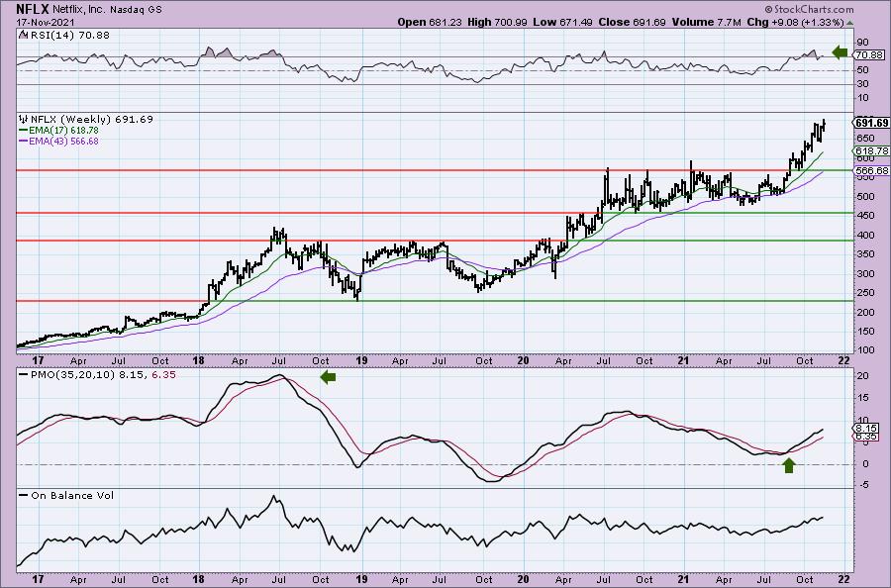
Task: Click the 618.78 EMA tag on right axis
Action: [871, 150]
